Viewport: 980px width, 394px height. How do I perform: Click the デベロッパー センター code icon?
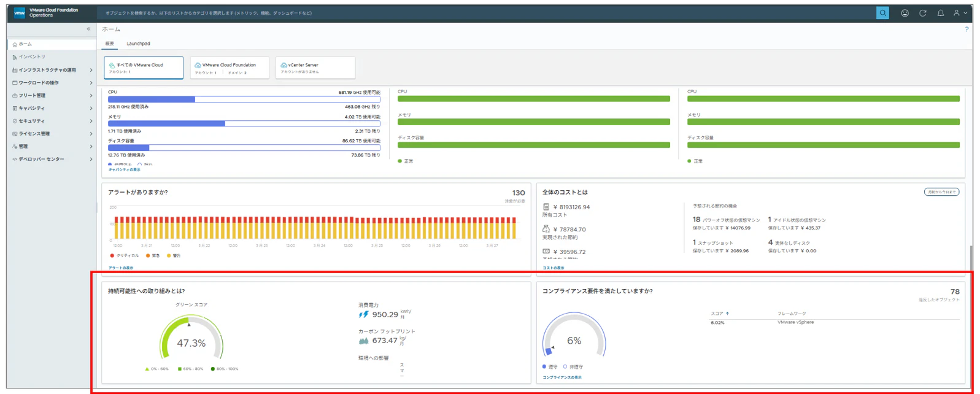tap(15, 159)
